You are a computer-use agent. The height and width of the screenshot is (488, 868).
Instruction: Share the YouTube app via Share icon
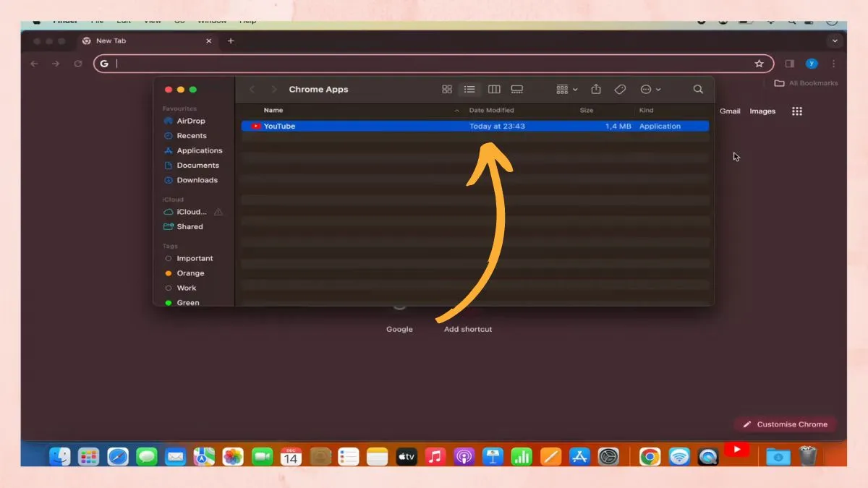coord(595,89)
